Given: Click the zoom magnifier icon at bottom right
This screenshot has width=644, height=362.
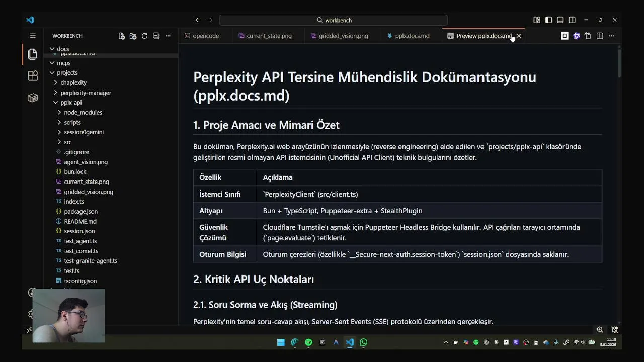Looking at the screenshot, I should pos(600,330).
